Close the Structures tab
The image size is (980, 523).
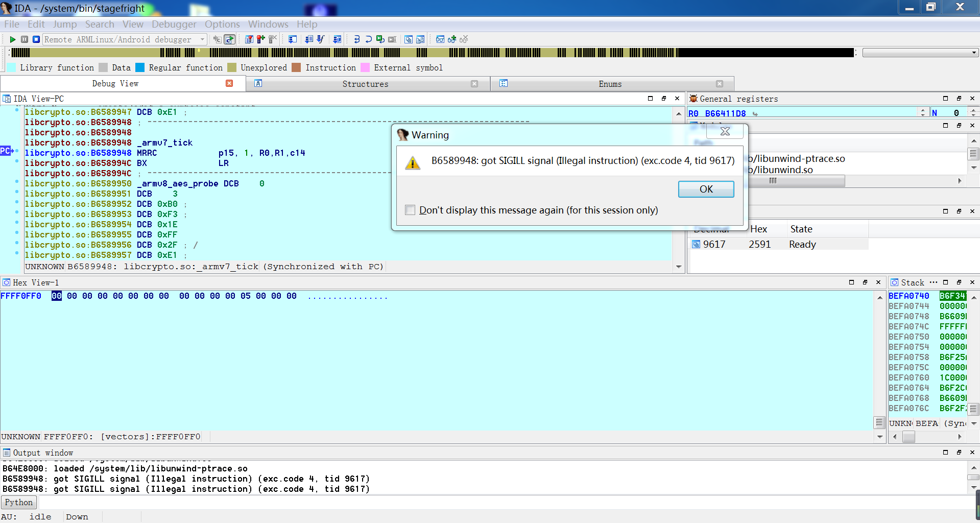coord(474,84)
